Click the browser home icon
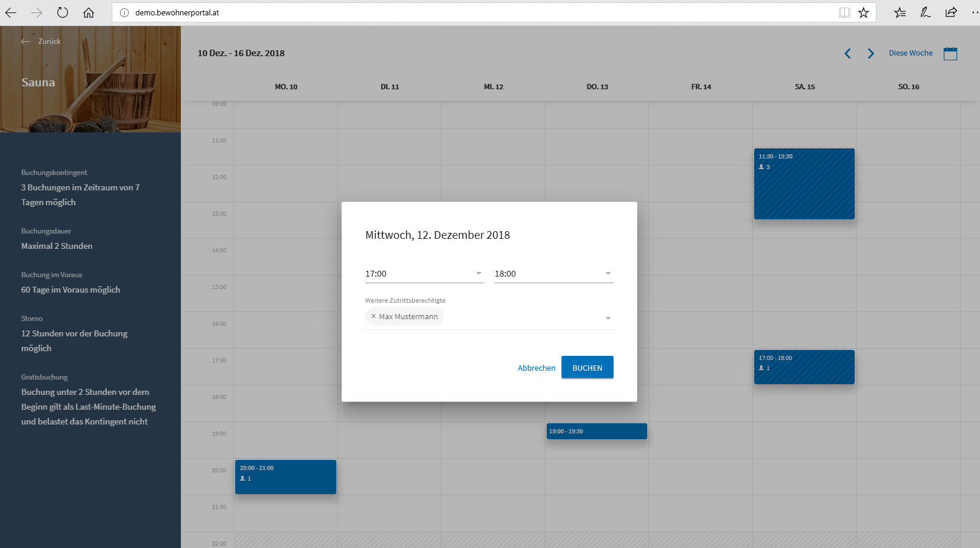The image size is (980, 548). tap(89, 12)
